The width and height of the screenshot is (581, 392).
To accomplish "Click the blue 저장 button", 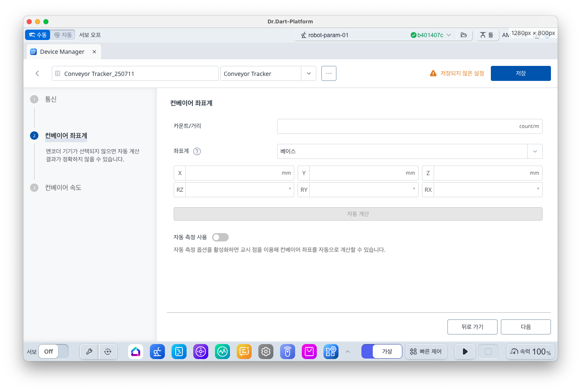I will coord(520,73).
